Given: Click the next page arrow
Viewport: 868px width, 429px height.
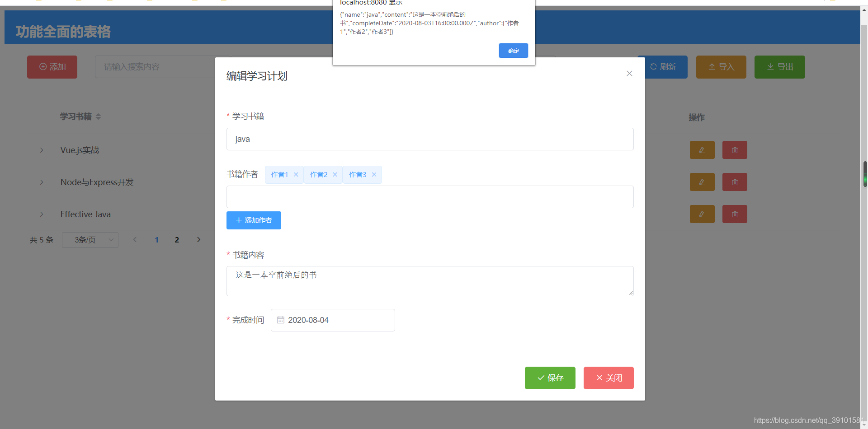Looking at the screenshot, I should coord(198,240).
